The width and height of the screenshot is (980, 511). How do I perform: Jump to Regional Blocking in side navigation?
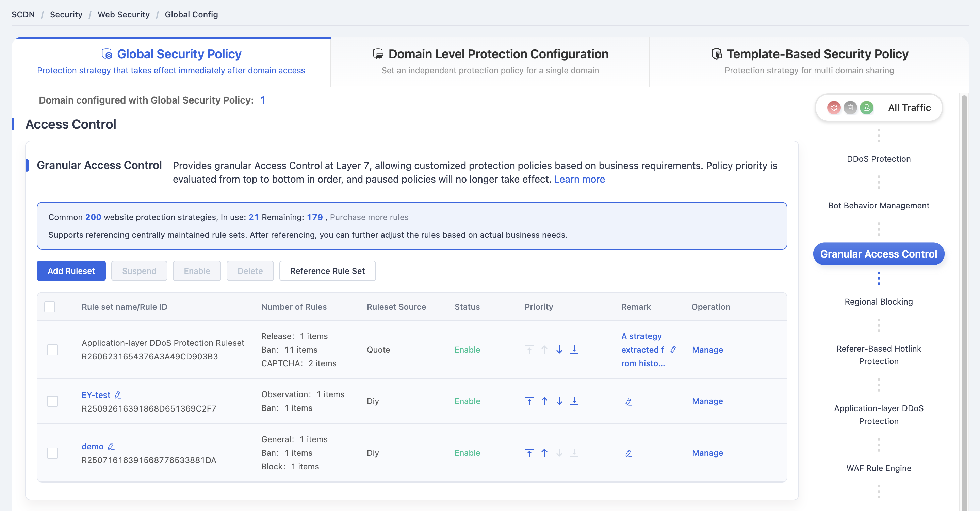[878, 301]
